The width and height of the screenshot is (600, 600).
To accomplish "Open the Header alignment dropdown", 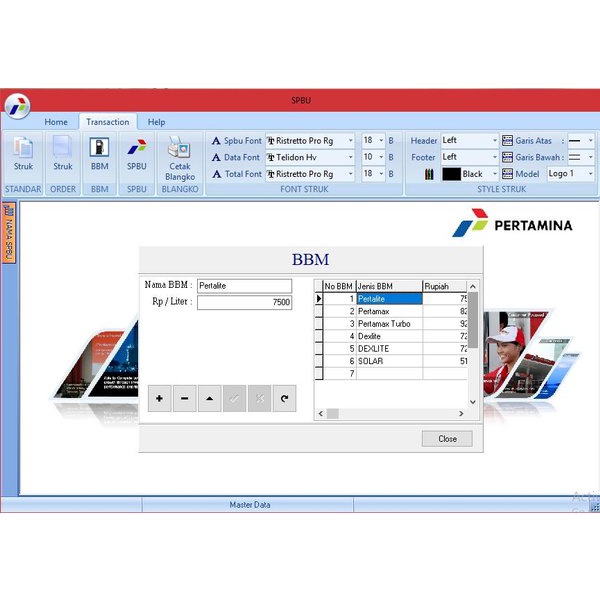I will [494, 140].
